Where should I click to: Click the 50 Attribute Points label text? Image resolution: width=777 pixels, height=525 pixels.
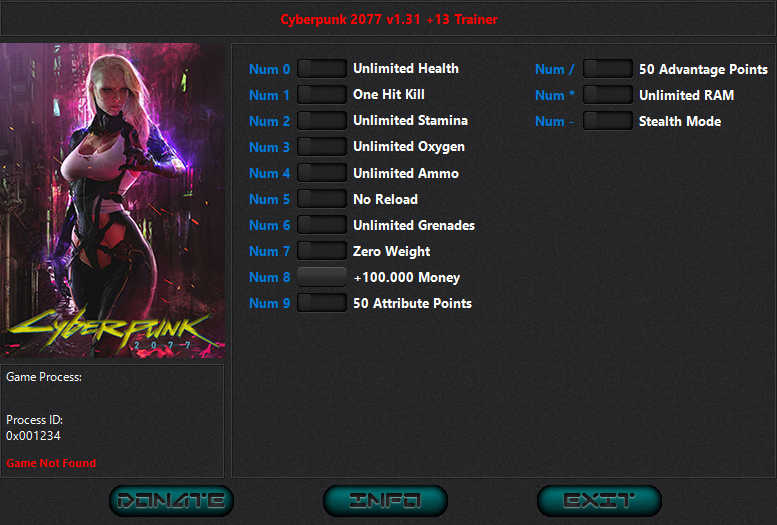[x=412, y=303]
